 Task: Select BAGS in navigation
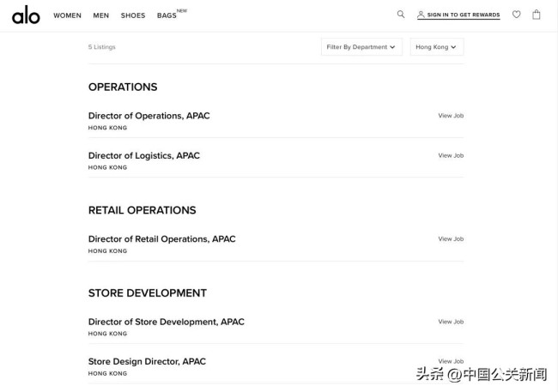click(167, 15)
